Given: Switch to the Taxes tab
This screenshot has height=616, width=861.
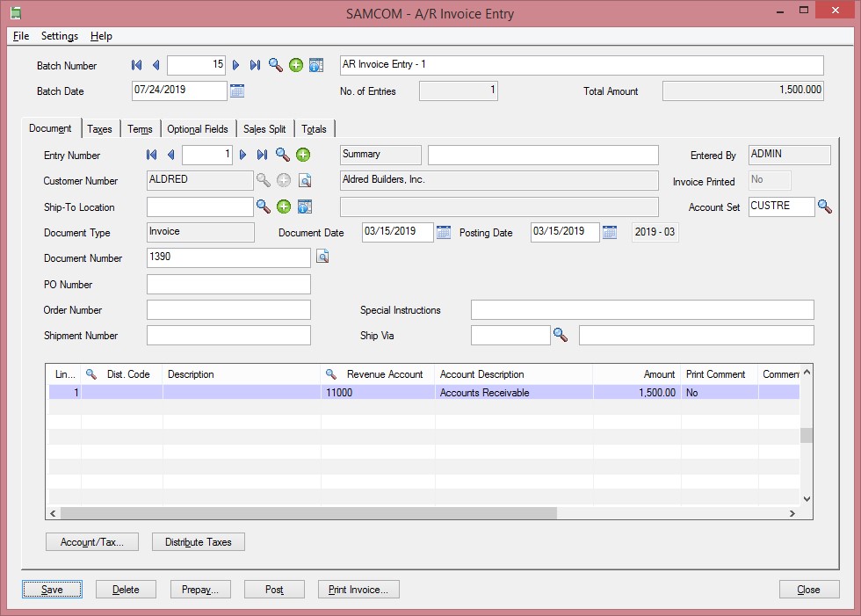Looking at the screenshot, I should (x=100, y=129).
